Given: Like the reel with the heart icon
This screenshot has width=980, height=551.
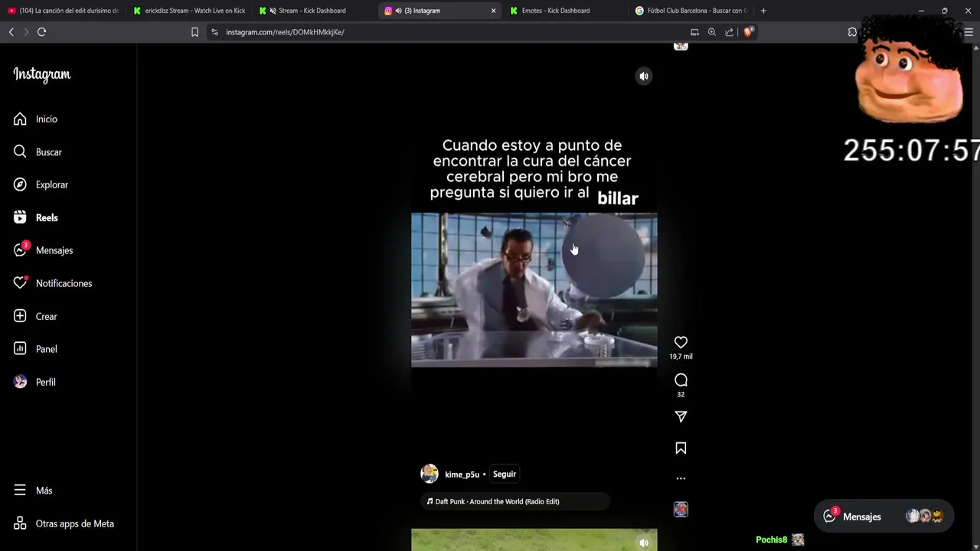Looking at the screenshot, I should 681,342.
